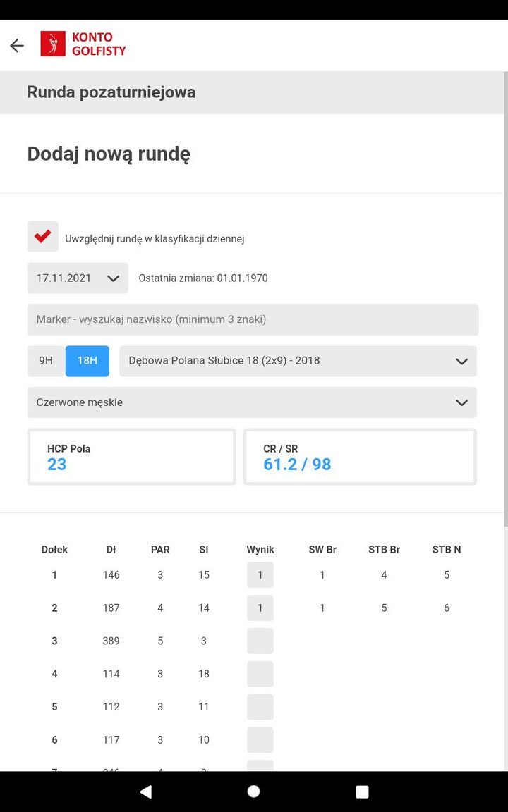508x812 pixels.
Task: Enter the score for hole 3
Action: click(x=260, y=641)
